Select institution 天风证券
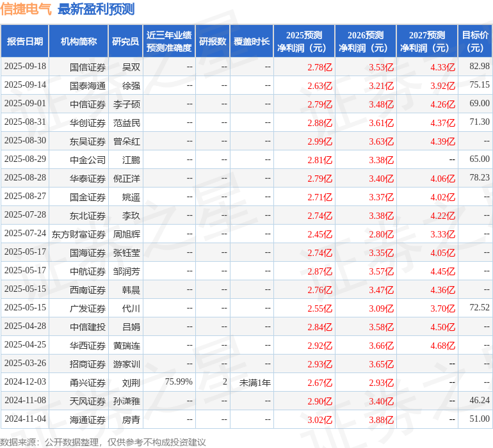Screen dimensions: 493x448 (88, 401)
